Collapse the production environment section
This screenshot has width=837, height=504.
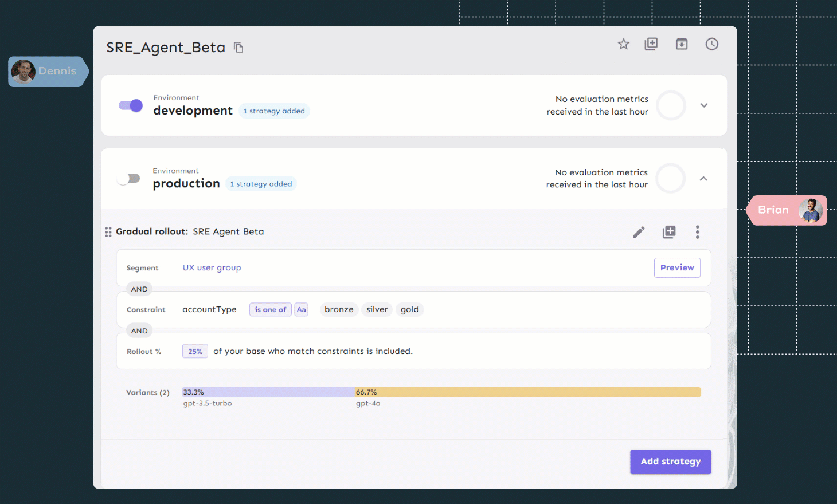tap(703, 178)
